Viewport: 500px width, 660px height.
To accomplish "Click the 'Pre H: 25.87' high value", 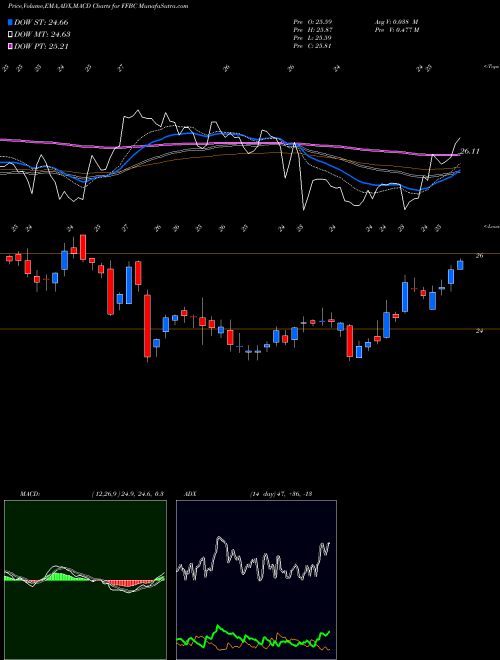I will pyautogui.click(x=313, y=29).
